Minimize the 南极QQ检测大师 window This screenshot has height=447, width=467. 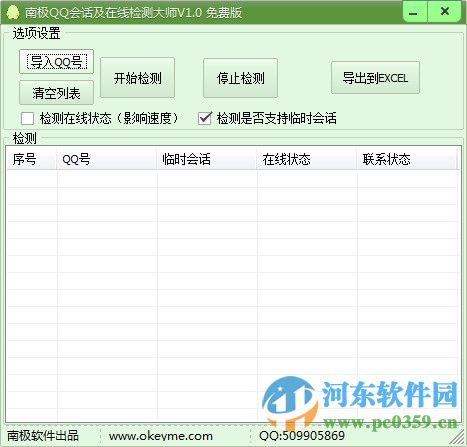point(414,12)
